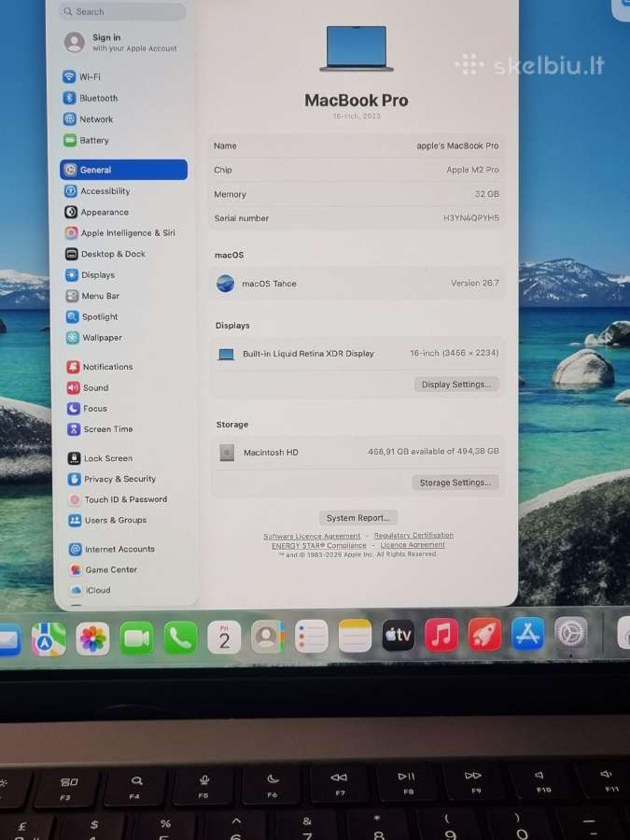The height and width of the screenshot is (840, 630).
Task: Select Network in the sidebar
Action: (x=89, y=119)
